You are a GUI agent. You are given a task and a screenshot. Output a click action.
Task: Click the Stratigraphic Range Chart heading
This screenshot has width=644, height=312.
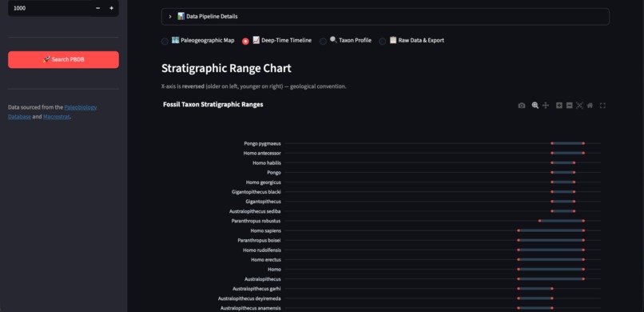pos(226,68)
